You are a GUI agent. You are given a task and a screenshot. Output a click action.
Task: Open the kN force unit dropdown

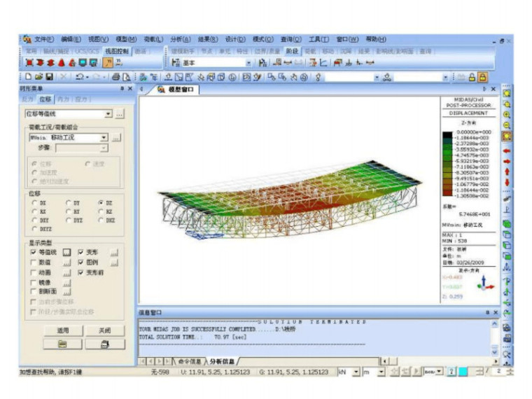(356, 372)
